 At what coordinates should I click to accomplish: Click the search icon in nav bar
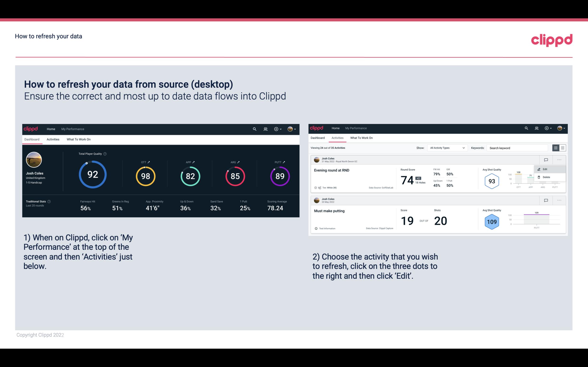point(254,129)
